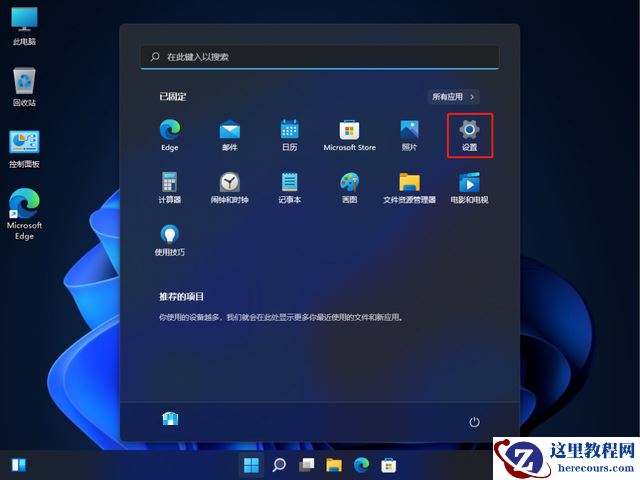Open Search from the taskbar
The width and height of the screenshot is (640, 480).
pyautogui.click(x=279, y=464)
